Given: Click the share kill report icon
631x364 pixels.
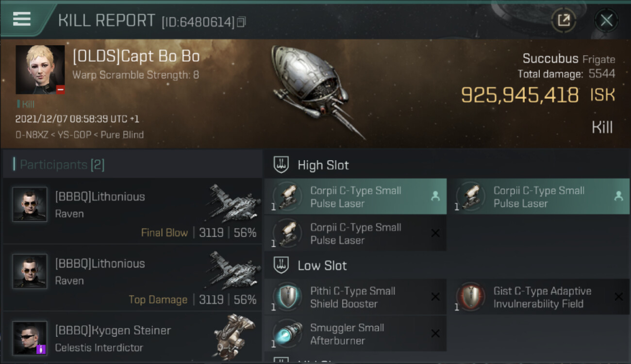Looking at the screenshot, I should pos(564,20).
